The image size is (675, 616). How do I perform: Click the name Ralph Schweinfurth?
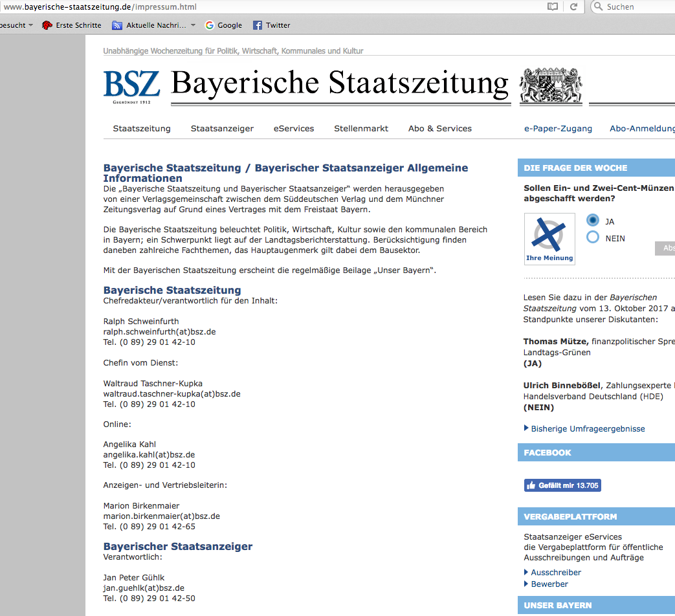[141, 322]
